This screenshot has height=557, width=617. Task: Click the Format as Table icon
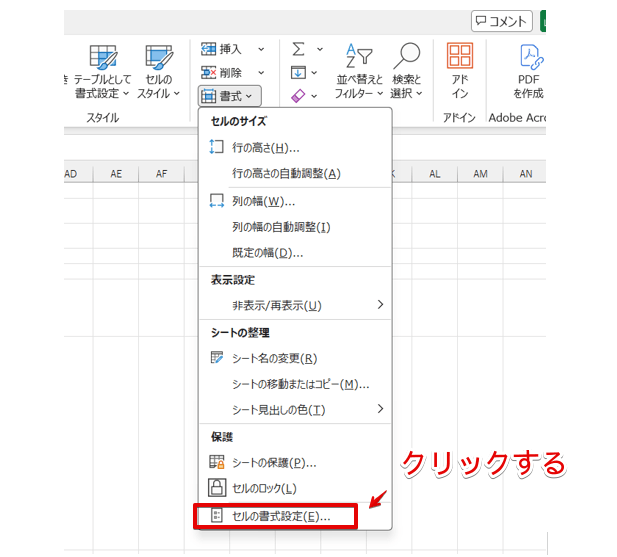click(103, 57)
